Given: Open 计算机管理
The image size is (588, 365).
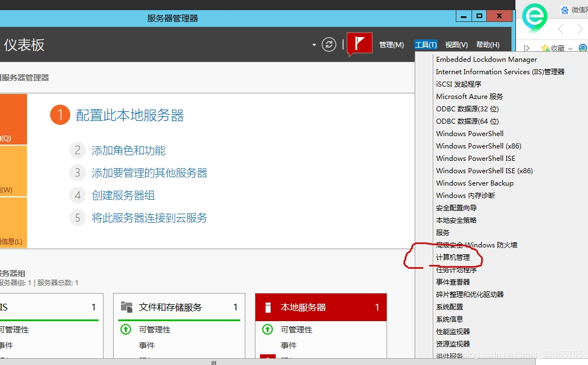Looking at the screenshot, I should coord(452,257).
